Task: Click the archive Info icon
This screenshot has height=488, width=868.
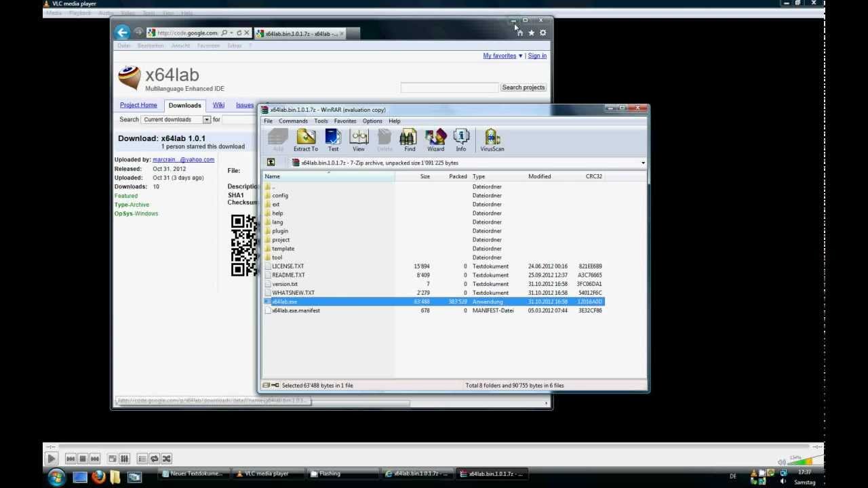Action: coord(461,140)
